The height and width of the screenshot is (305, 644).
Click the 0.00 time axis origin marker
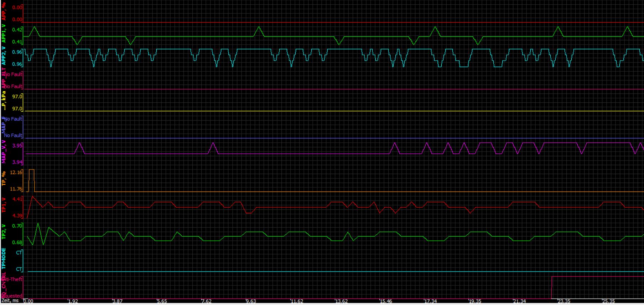(28, 301)
